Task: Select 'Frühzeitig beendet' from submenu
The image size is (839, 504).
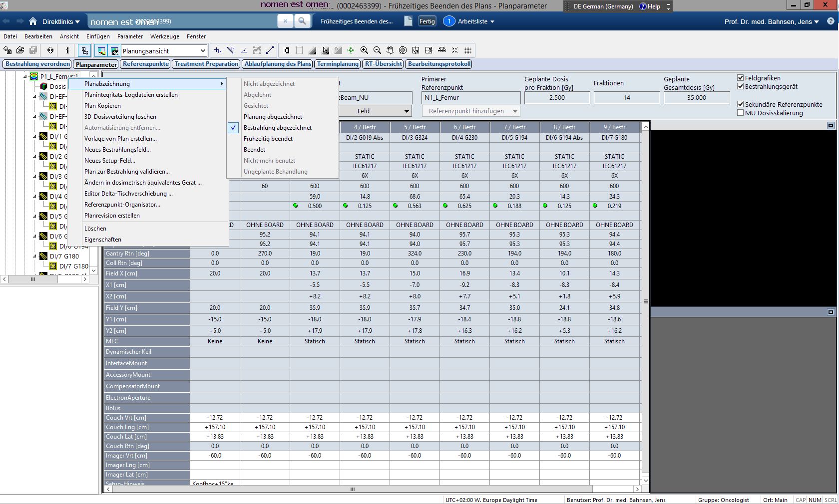Action: (268, 139)
